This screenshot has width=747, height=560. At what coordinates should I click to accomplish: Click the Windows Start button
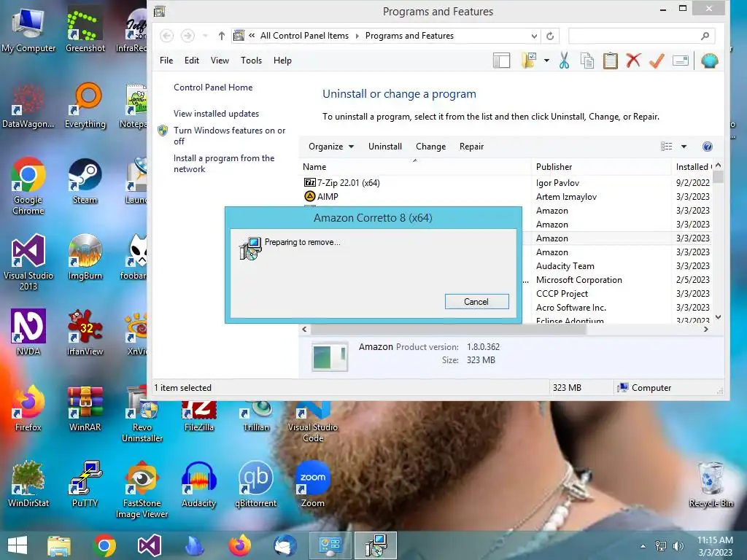point(18,545)
